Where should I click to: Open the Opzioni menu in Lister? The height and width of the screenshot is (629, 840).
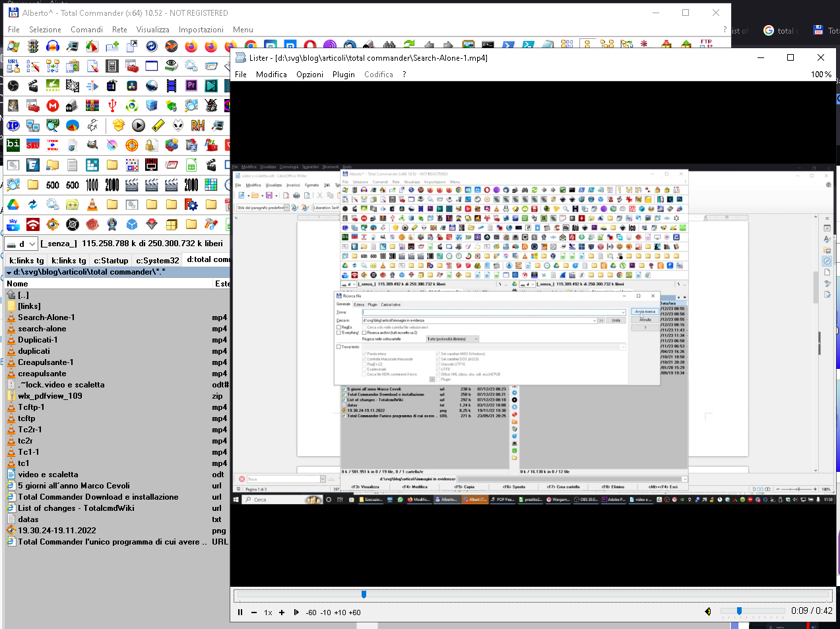coord(309,75)
